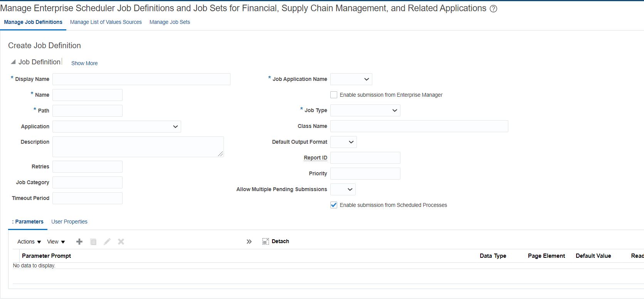
Task: Click the X delete parameter icon
Action: pyautogui.click(x=121, y=242)
